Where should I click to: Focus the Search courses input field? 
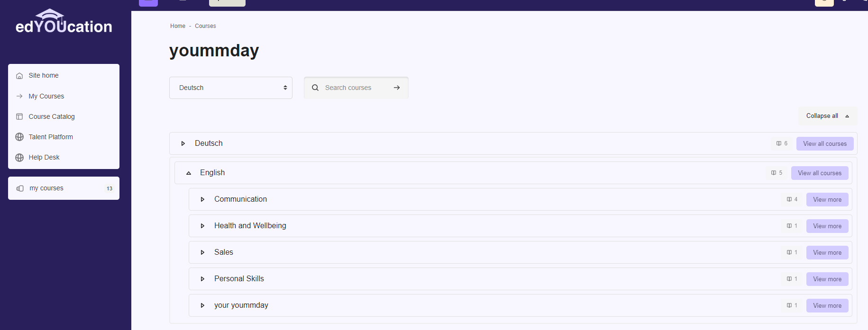pyautogui.click(x=356, y=88)
